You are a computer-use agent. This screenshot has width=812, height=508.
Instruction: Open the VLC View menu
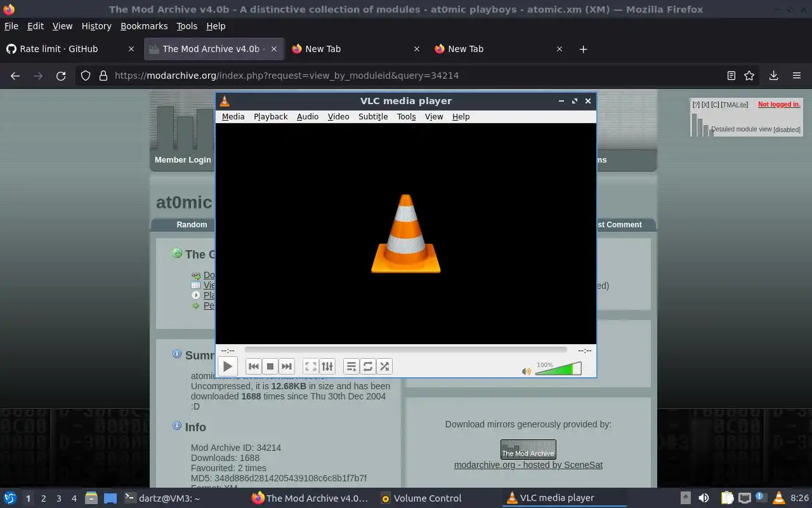[434, 117]
